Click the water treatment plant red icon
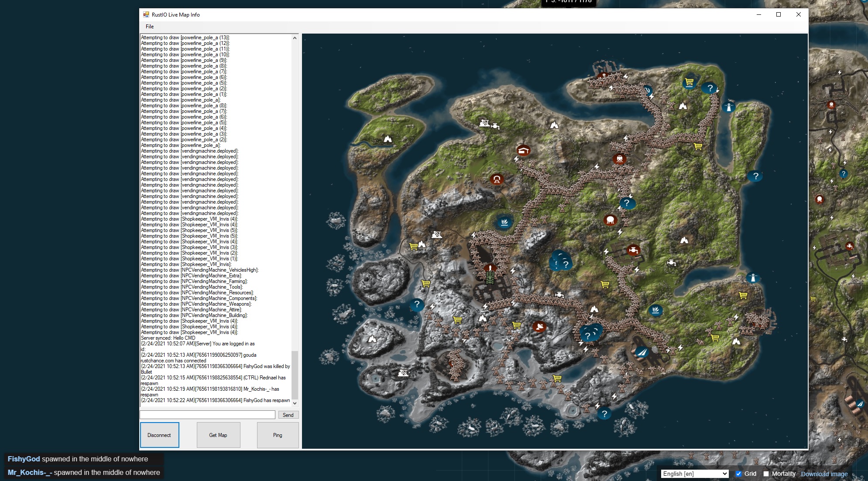 tap(633, 250)
